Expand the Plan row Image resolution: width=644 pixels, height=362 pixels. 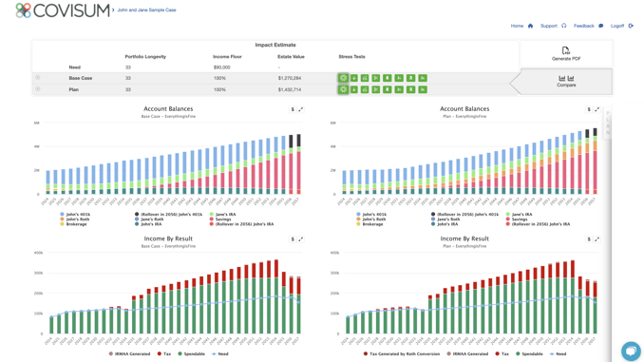[x=37, y=89]
